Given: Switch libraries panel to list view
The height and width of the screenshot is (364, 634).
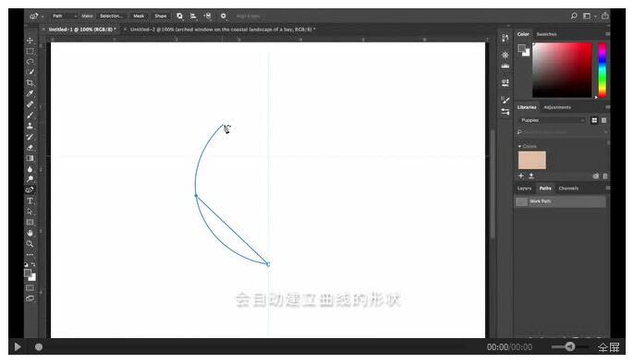Looking at the screenshot, I should click(x=604, y=120).
